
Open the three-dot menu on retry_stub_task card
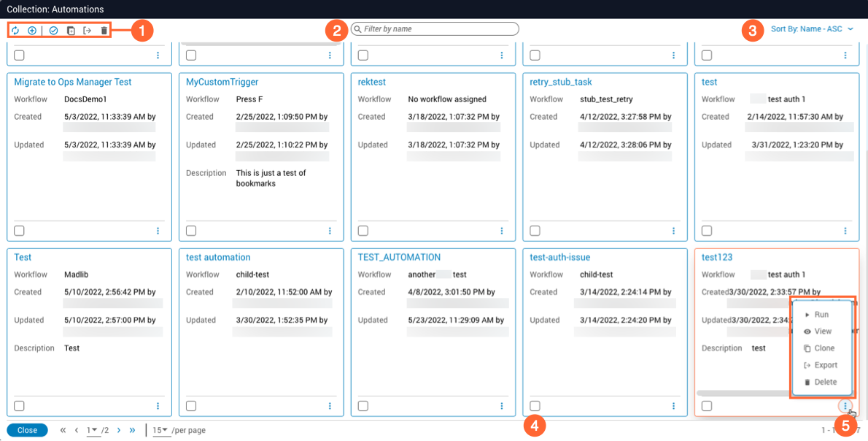[x=674, y=231]
